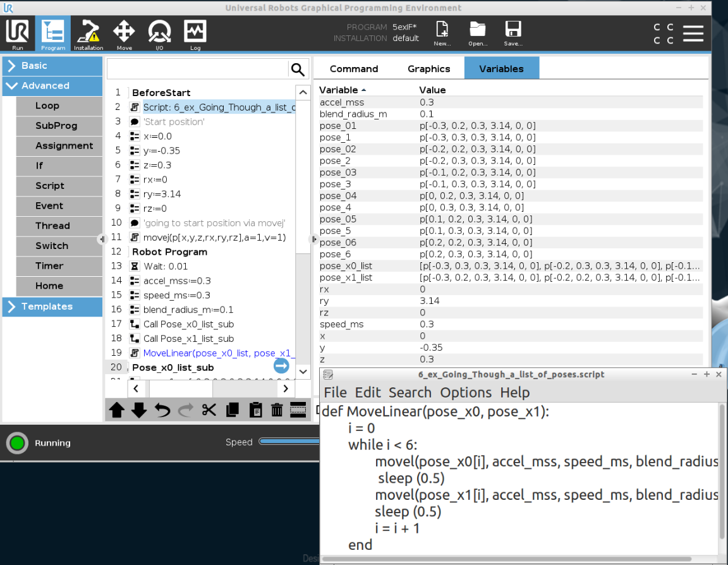Open the Move tab icon
The image size is (728, 565).
click(124, 34)
